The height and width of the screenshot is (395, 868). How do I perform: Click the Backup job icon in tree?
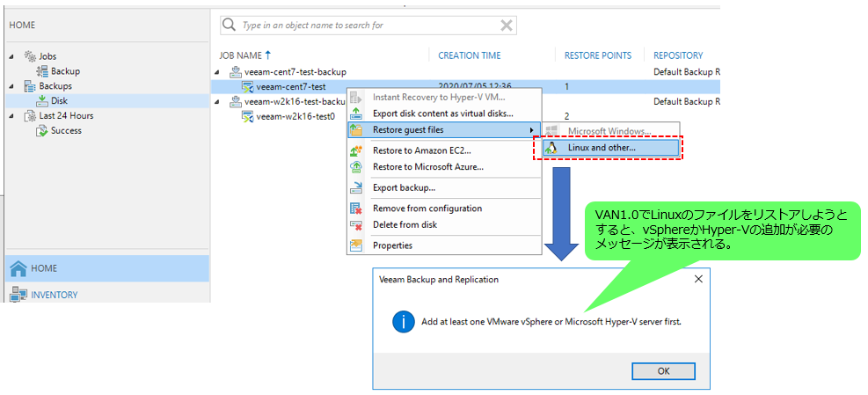click(42, 71)
